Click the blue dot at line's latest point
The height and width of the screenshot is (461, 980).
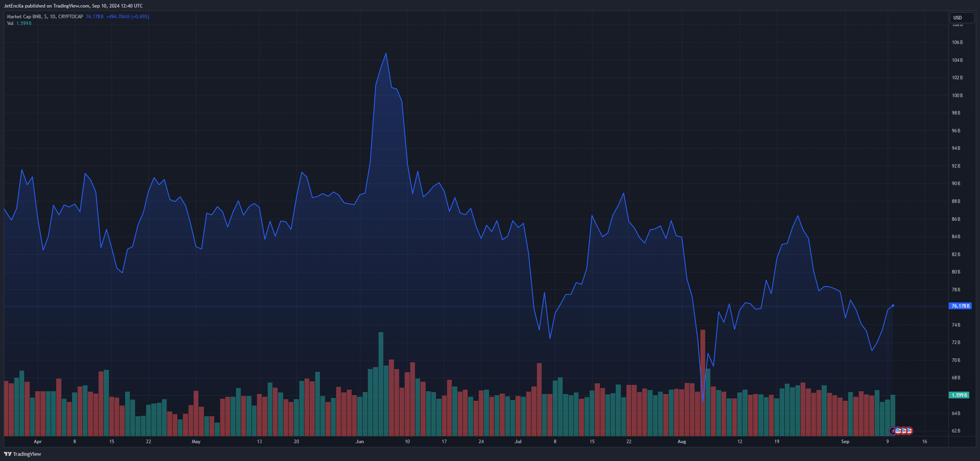click(x=893, y=306)
